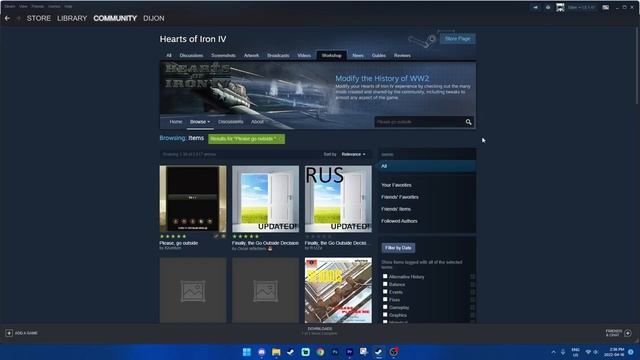Open Google Chrome from taskbar
This screenshot has height=360, width=640.
click(x=320, y=352)
